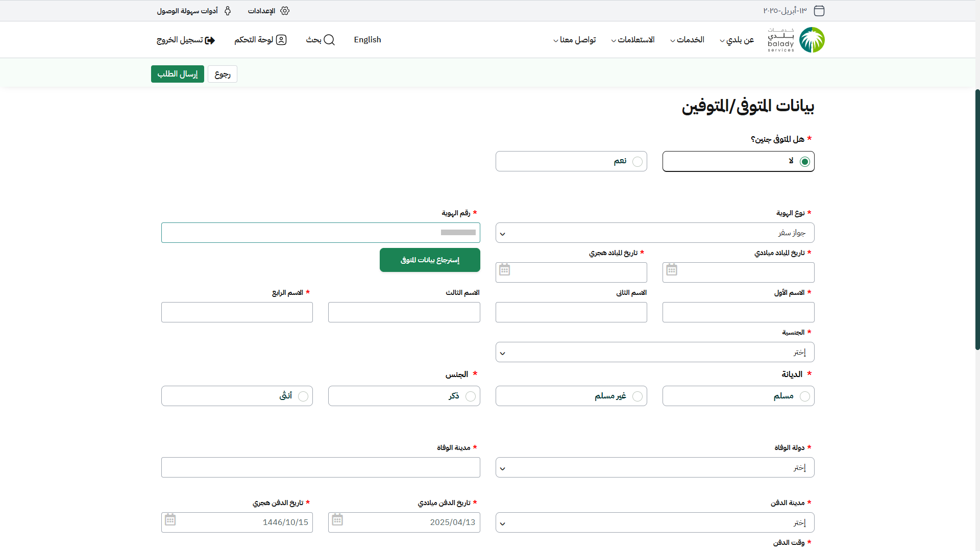Open the dashboard user icon
980x551 pixels.
281,40
